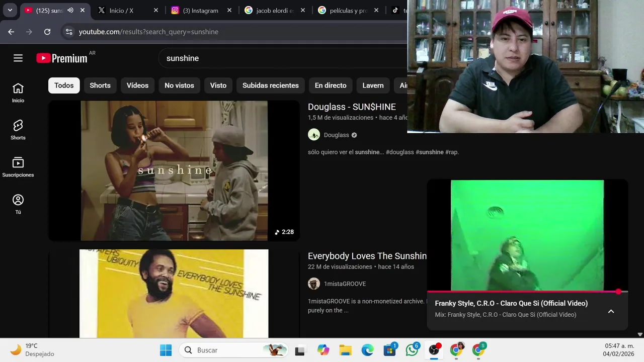Open Microsoft Edge from the taskbar

click(367, 350)
